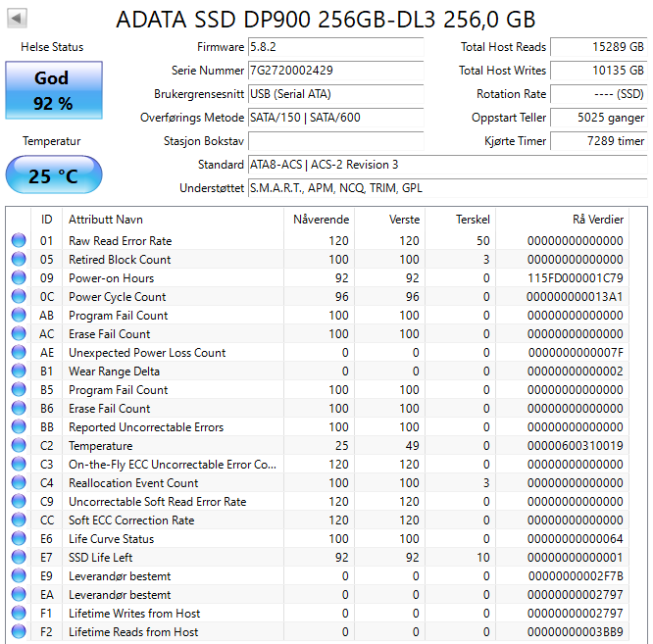Select the Reallocation Event Count name

(x=133, y=483)
